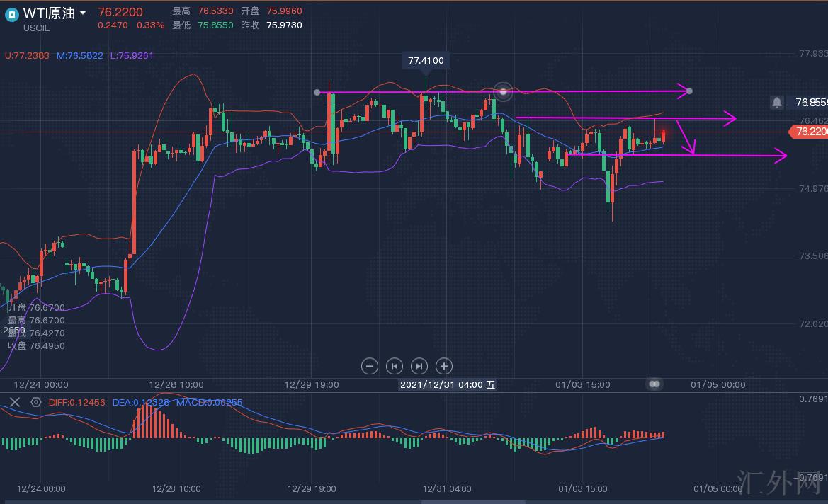Click the current price tag 76.2200 on axis

click(809, 132)
